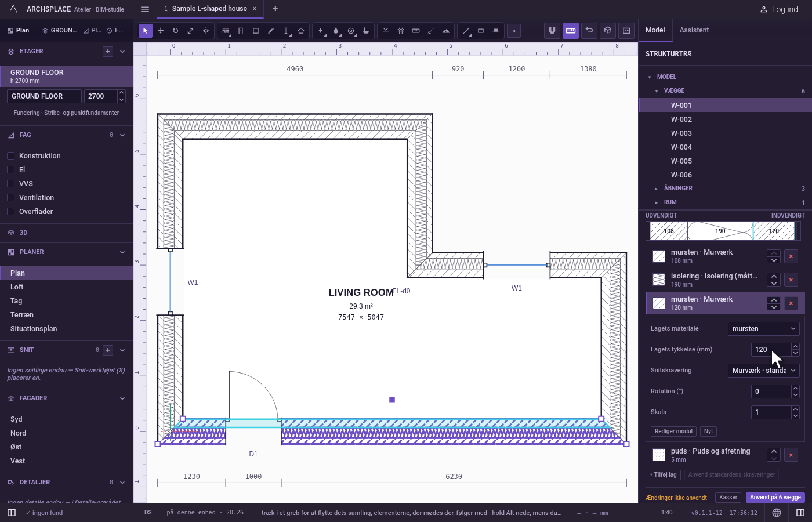Collapse the ETAGER section chevron
The width and height of the screenshot is (812, 522).
(x=122, y=52)
